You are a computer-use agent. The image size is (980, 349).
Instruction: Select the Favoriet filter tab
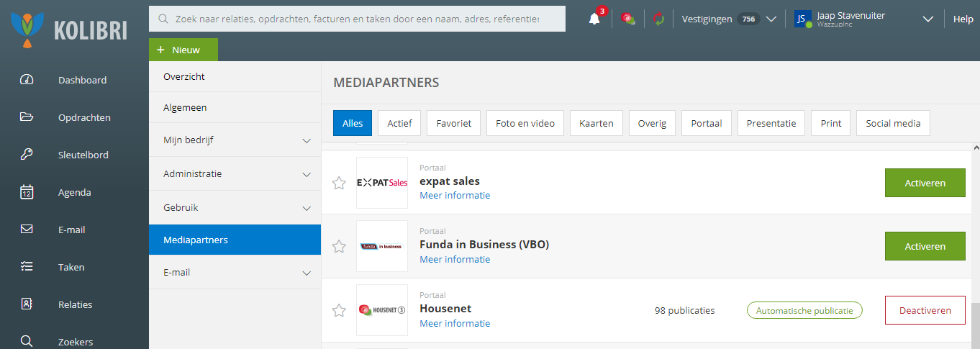coord(453,123)
